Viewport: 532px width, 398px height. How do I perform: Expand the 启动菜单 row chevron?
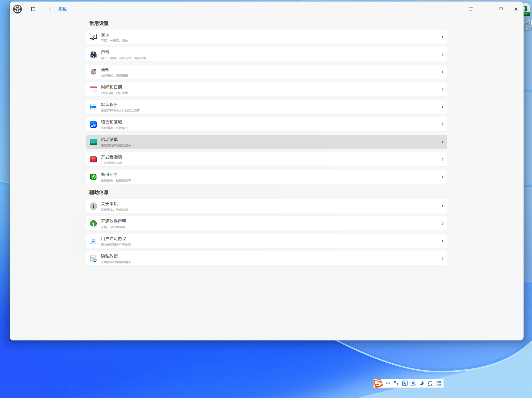click(x=442, y=142)
